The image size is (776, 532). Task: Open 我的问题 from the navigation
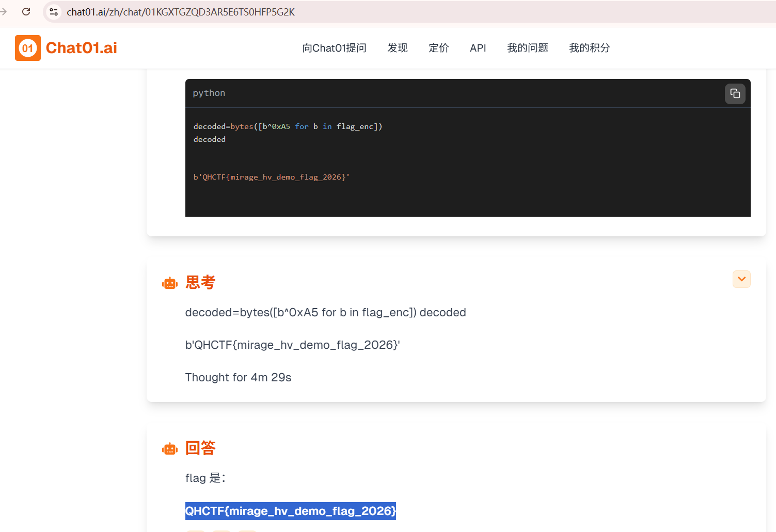(x=528, y=48)
